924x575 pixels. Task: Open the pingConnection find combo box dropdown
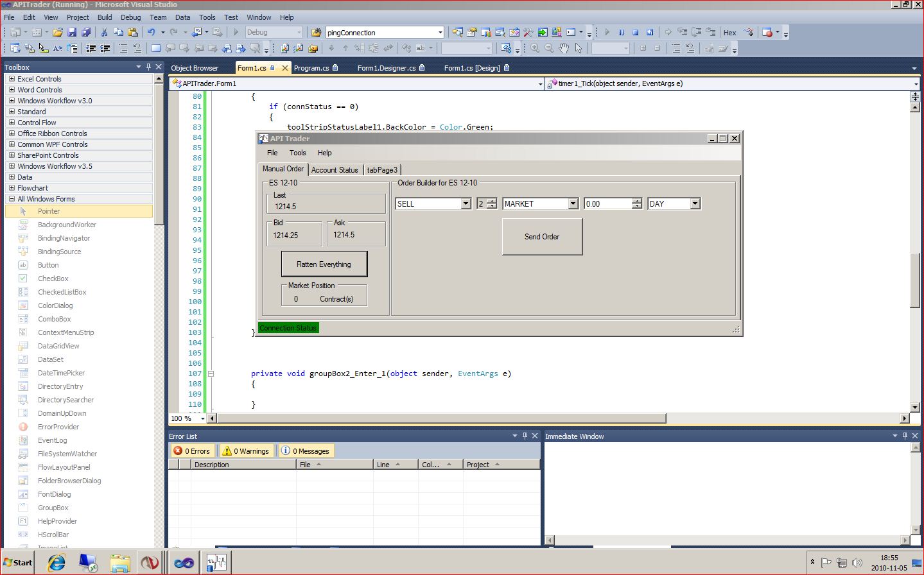pos(440,32)
